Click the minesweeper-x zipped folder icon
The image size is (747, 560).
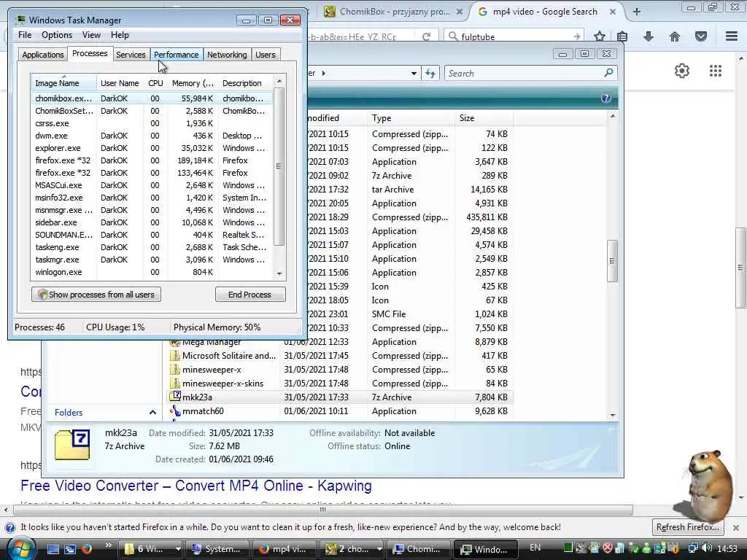pyautogui.click(x=175, y=370)
